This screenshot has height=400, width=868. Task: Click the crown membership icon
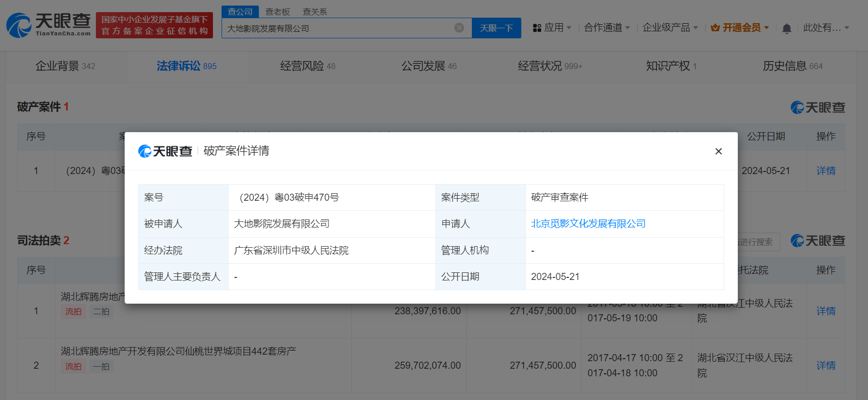(x=715, y=28)
